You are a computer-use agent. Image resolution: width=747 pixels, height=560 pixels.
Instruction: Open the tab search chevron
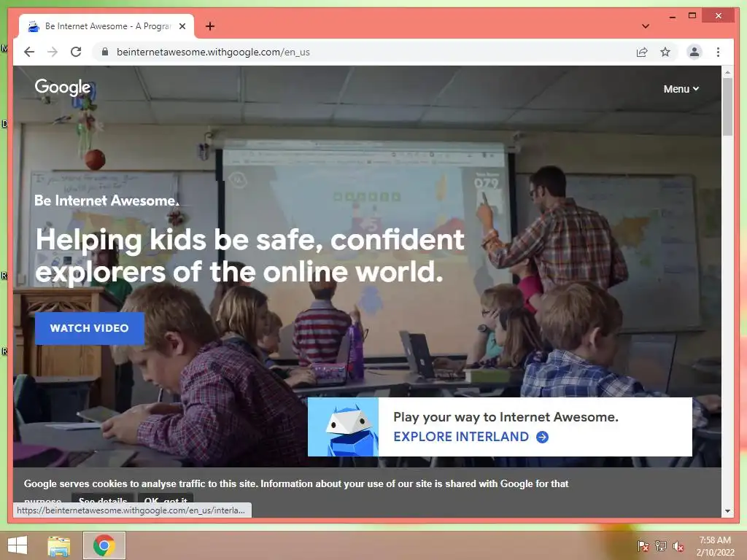(646, 26)
